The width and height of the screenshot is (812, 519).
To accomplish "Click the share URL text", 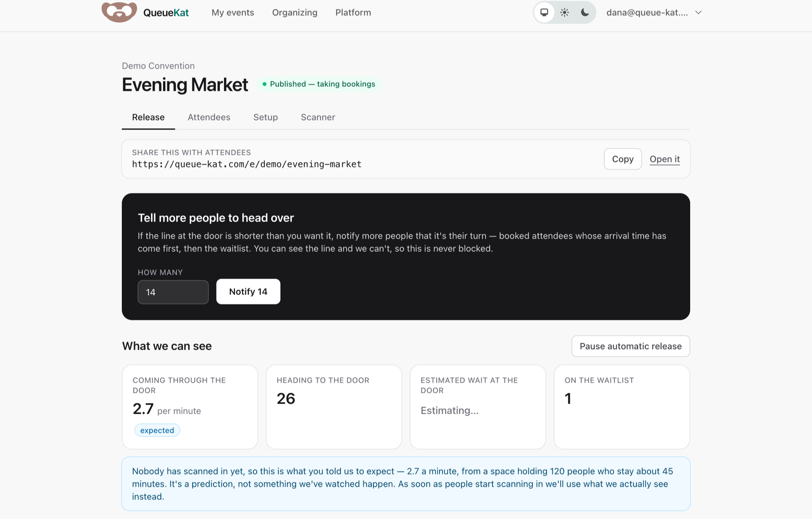I will tap(246, 164).
